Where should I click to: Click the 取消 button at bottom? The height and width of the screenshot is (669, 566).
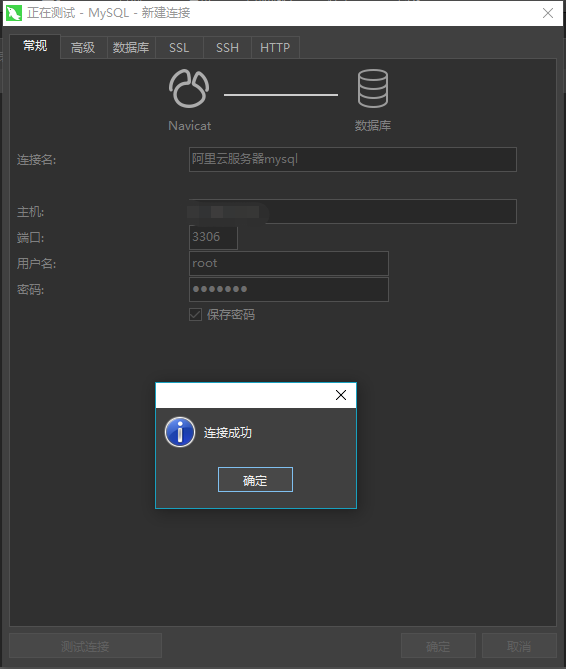point(519,646)
